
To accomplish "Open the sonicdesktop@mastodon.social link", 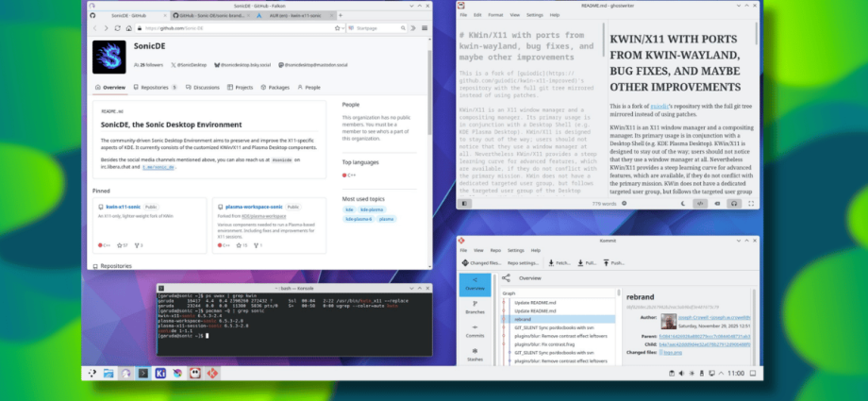I will pyautogui.click(x=313, y=65).
